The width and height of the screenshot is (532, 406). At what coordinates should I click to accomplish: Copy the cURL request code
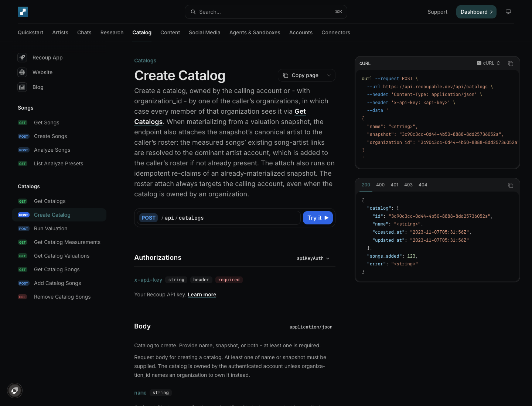click(511, 63)
